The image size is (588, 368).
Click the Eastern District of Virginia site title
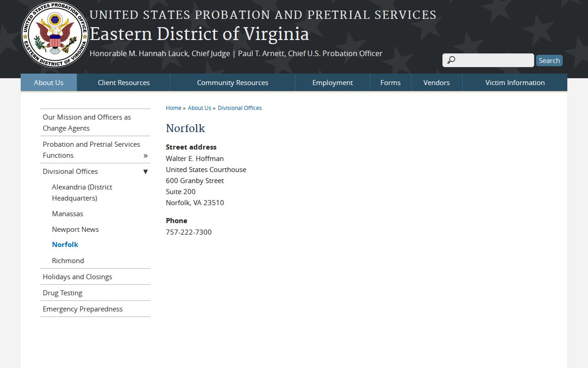click(x=199, y=34)
